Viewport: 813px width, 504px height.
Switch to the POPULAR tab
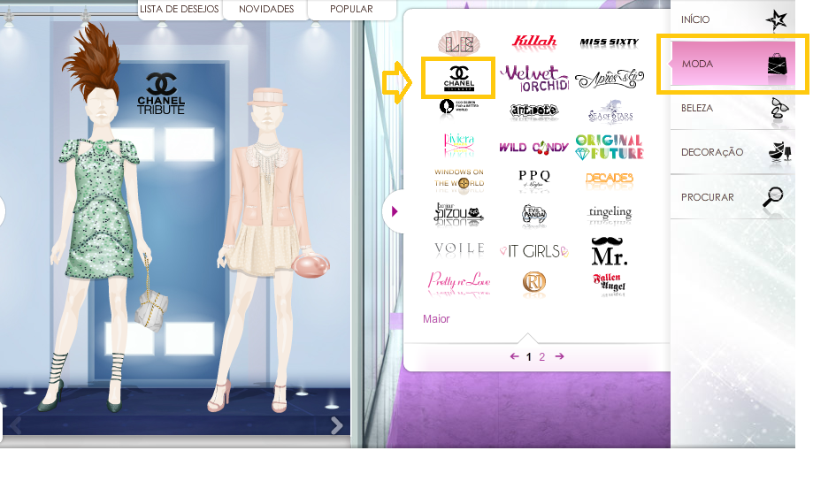351,9
